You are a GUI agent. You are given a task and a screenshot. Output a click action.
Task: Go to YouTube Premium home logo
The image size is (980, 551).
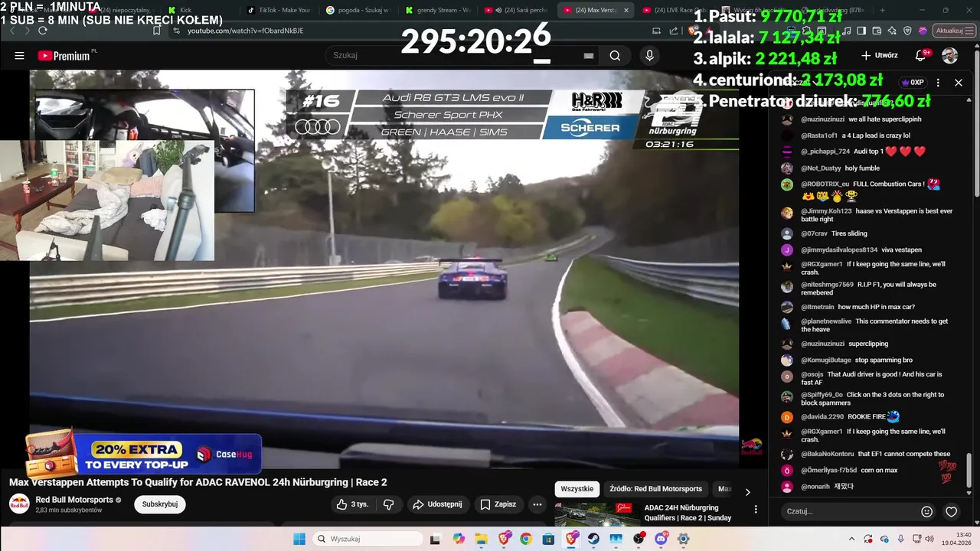coord(66,56)
